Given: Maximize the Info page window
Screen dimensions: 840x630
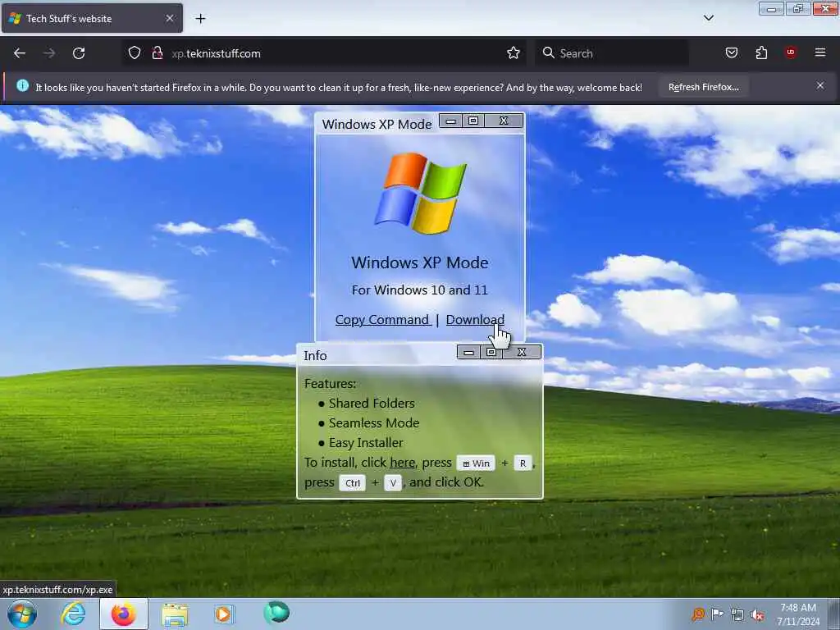Looking at the screenshot, I should point(491,352).
